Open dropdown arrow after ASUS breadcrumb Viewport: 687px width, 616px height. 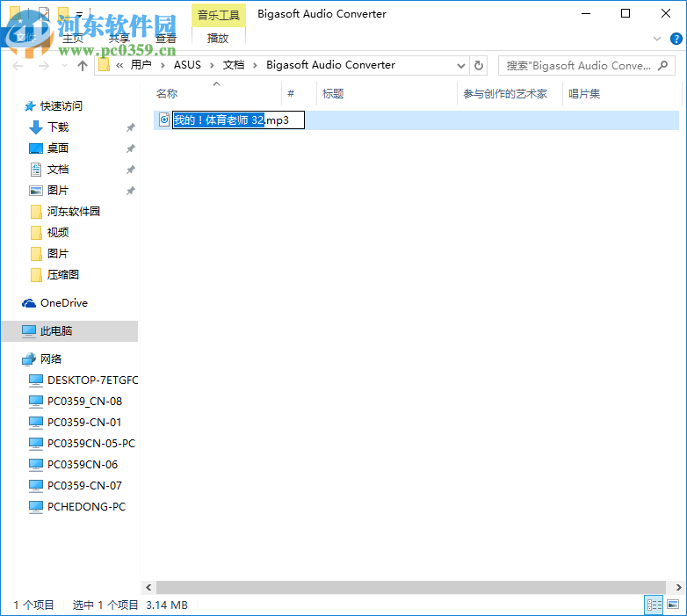pyautogui.click(x=212, y=66)
